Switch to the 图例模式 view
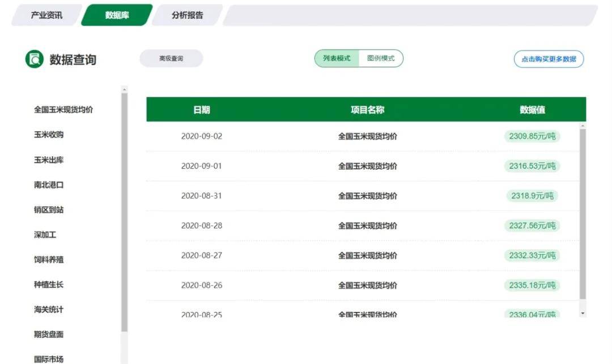The height and width of the screenshot is (364, 612). (380, 58)
